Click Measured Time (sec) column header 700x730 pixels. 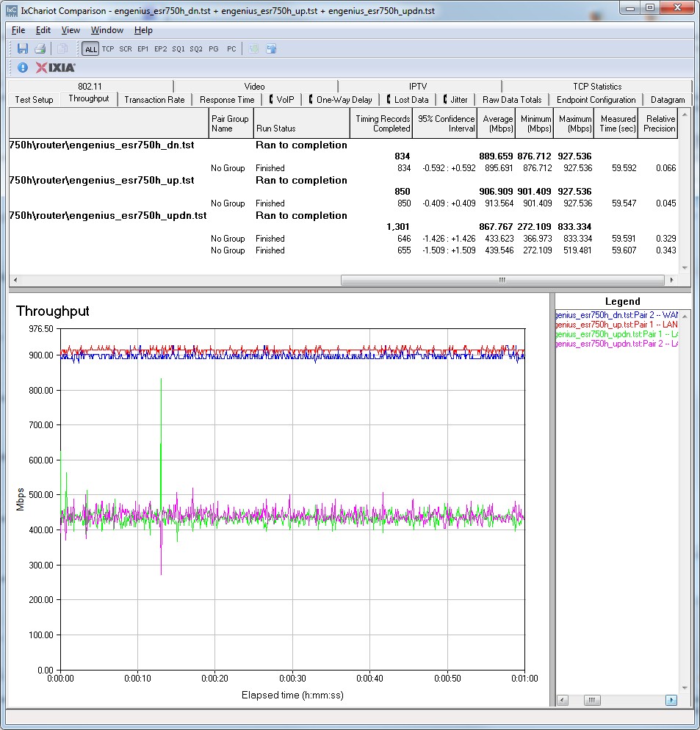pyautogui.click(x=616, y=123)
